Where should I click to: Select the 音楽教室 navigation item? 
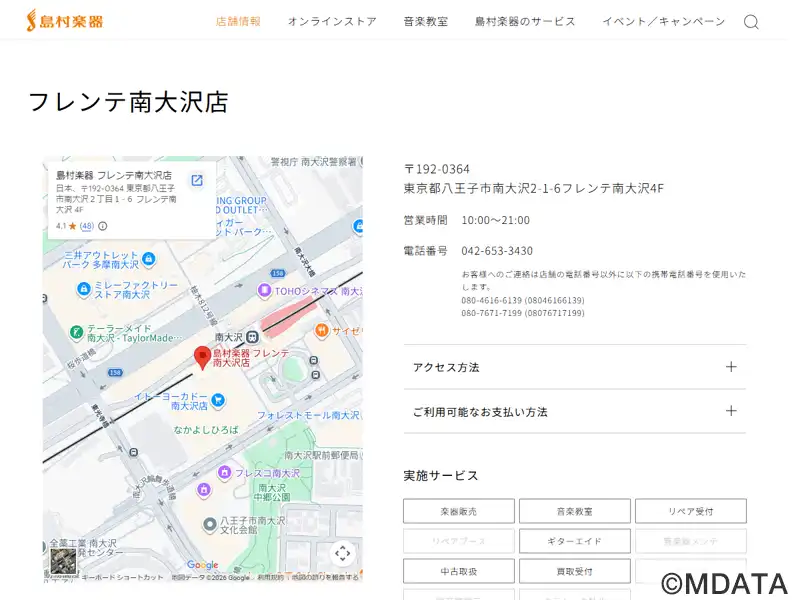click(x=425, y=21)
